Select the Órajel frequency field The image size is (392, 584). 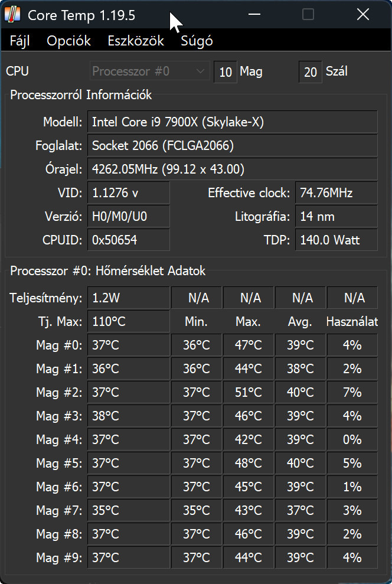point(232,169)
